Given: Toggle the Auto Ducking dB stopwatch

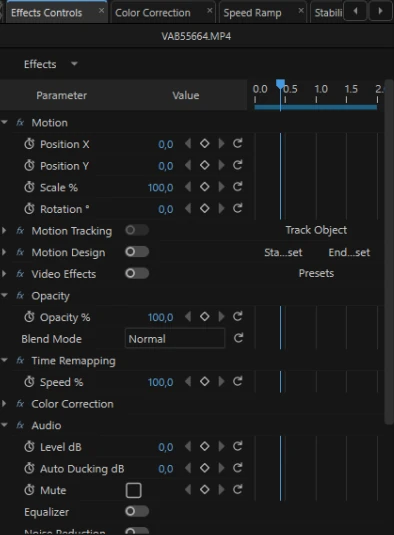Looking at the screenshot, I should coord(29,468).
